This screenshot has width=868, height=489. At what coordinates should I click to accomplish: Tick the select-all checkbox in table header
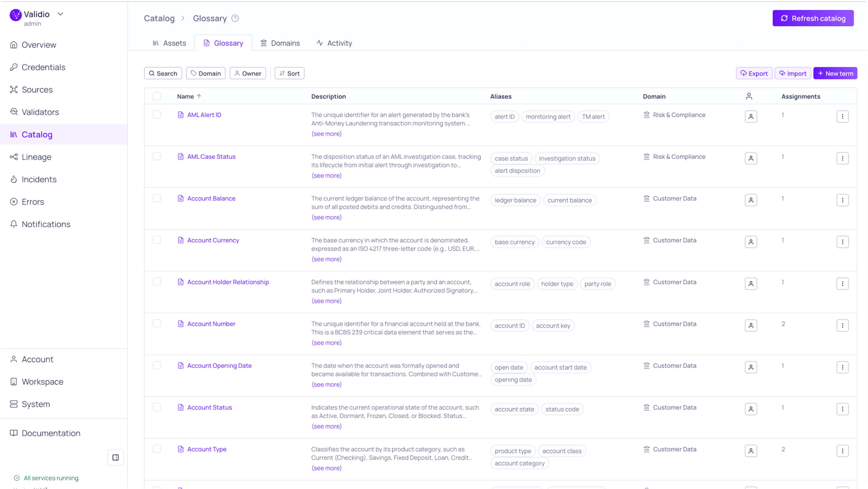[157, 96]
